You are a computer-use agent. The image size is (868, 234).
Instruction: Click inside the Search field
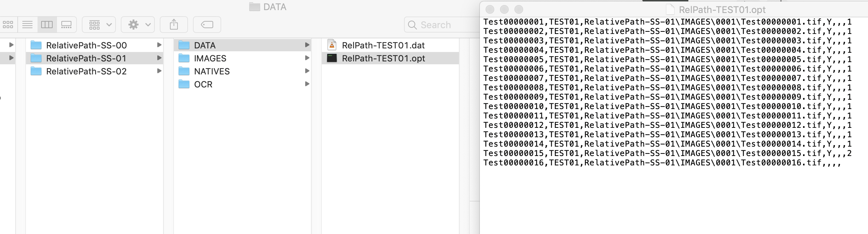pyautogui.click(x=442, y=25)
